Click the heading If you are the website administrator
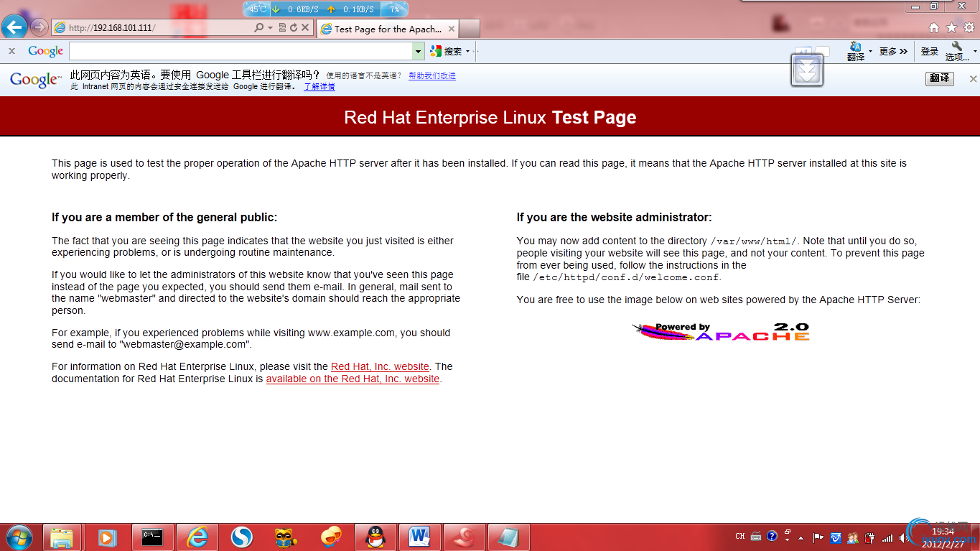The width and height of the screenshot is (980, 551). (x=614, y=217)
